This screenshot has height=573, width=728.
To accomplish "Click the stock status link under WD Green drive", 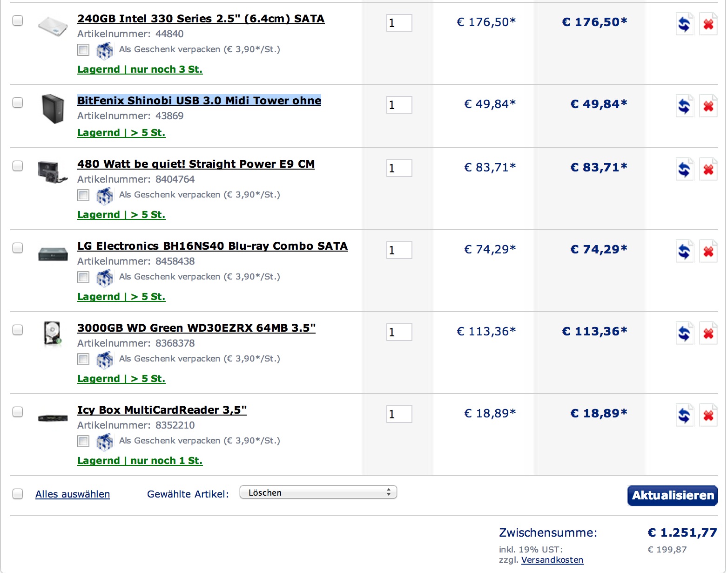I will 121,379.
